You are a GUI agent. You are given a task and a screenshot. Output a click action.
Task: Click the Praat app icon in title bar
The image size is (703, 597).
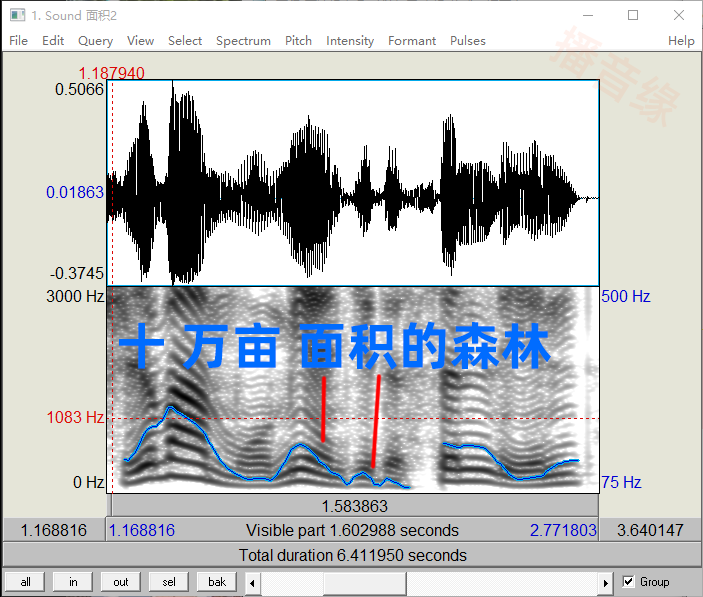point(17,15)
